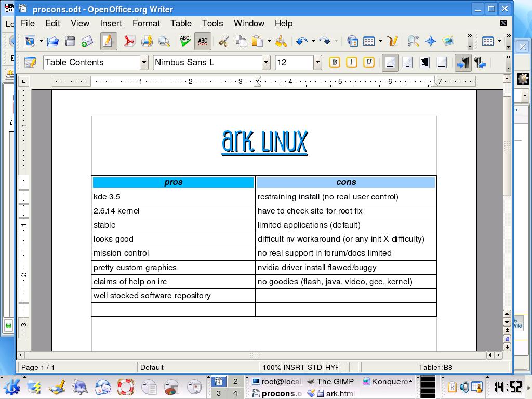
Task: Toggle Edit File mode pencil icon
Action: coord(109,42)
